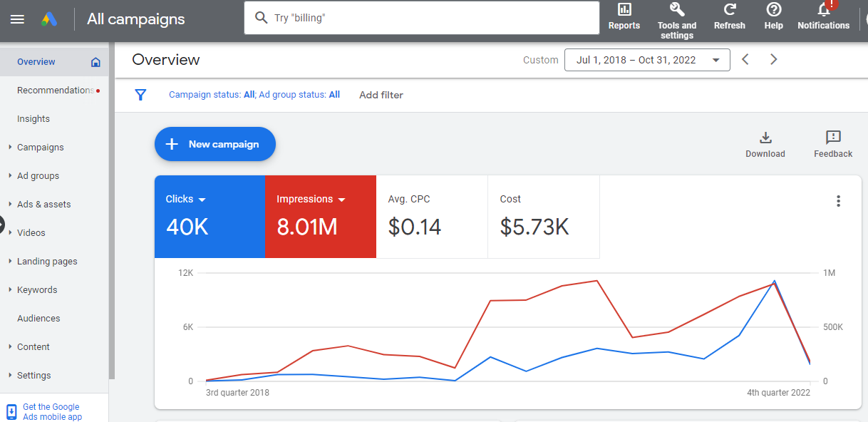The height and width of the screenshot is (422, 868).
Task: Expand the Campaigns sidebar section
Action: [x=40, y=147]
